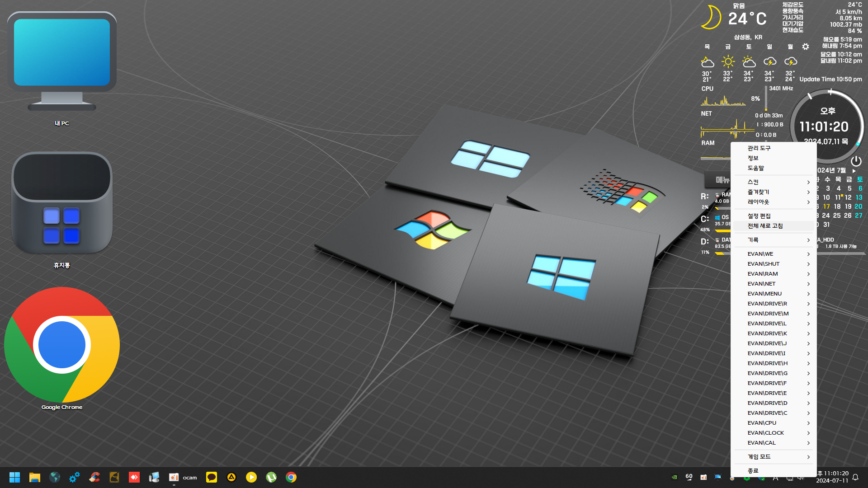
Task: Click the taskbar clock and date
Action: point(833,477)
